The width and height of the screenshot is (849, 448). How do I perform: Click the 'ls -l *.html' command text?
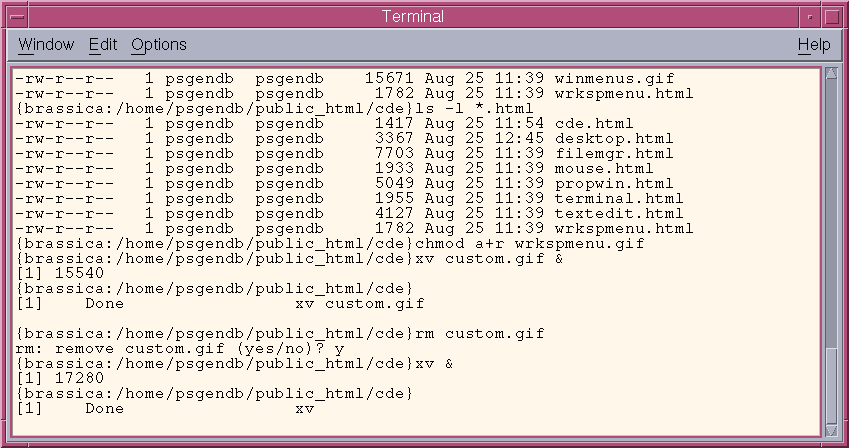(474, 108)
